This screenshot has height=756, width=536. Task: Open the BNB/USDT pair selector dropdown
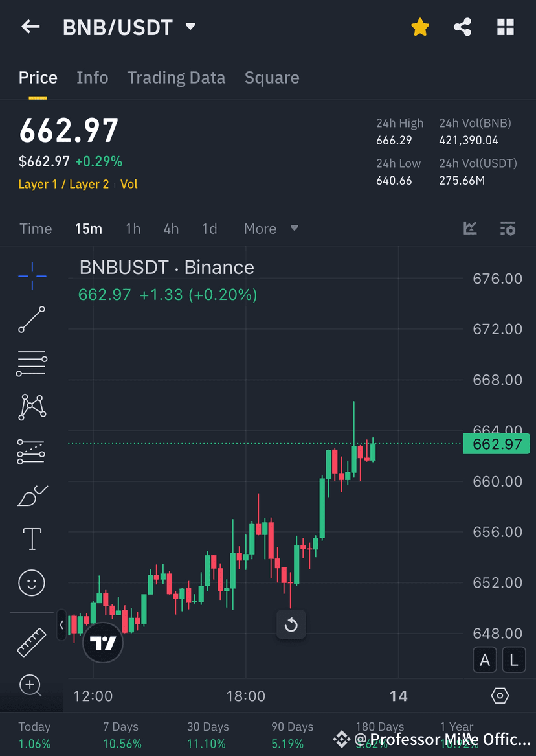[x=190, y=27]
